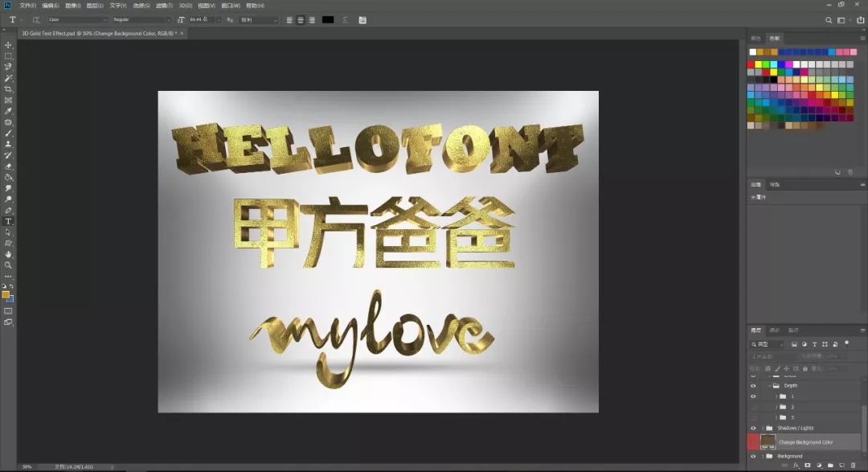The width and height of the screenshot is (868, 472).
Task: Hide the Background layer group
Action: click(753, 456)
